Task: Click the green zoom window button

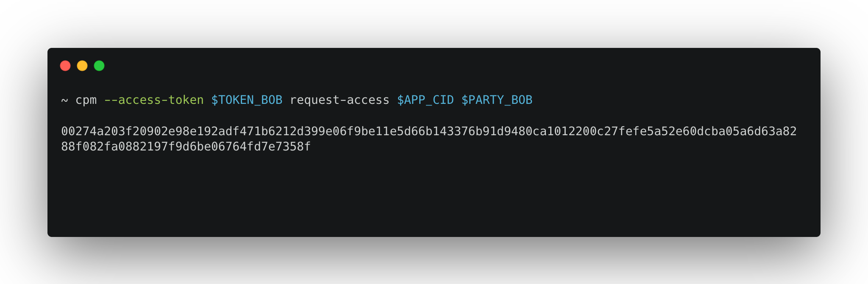Action: point(99,66)
